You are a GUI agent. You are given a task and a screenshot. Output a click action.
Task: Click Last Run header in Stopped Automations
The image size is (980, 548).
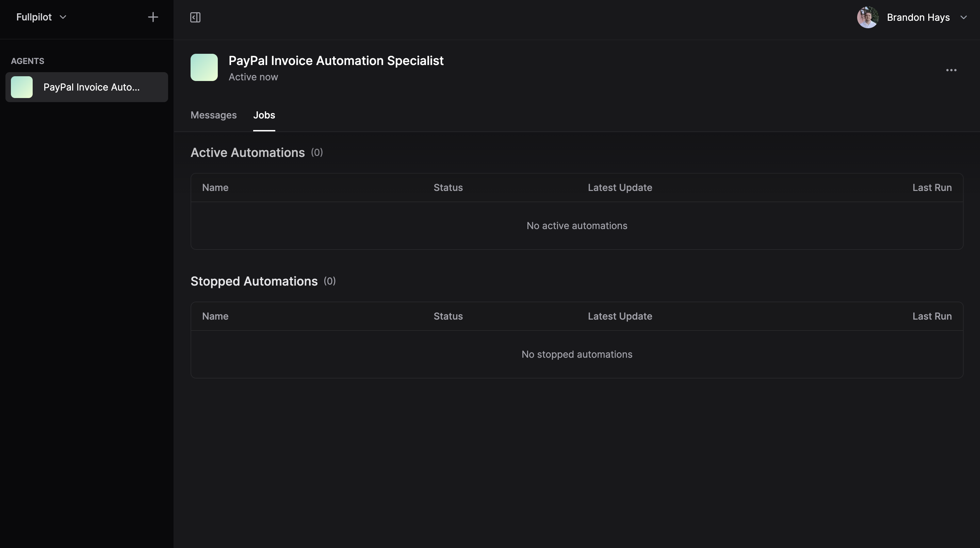point(932,316)
